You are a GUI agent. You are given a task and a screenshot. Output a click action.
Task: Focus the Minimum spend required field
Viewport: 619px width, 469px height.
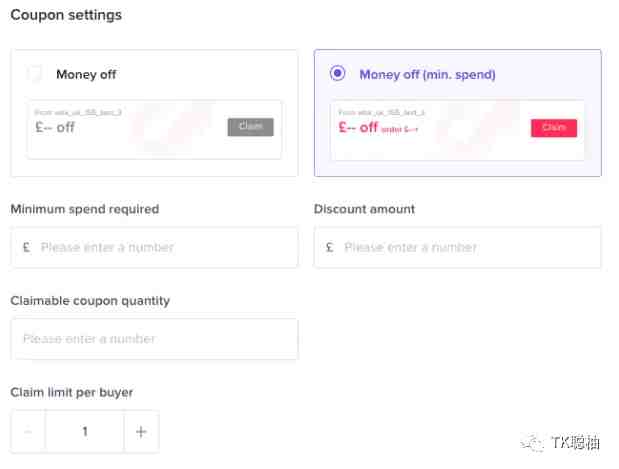click(154, 248)
